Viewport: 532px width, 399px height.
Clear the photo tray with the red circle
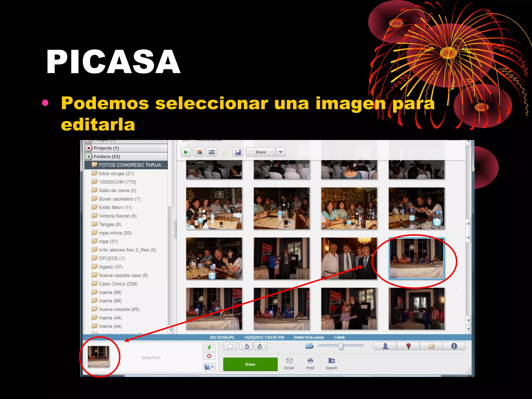point(209,356)
